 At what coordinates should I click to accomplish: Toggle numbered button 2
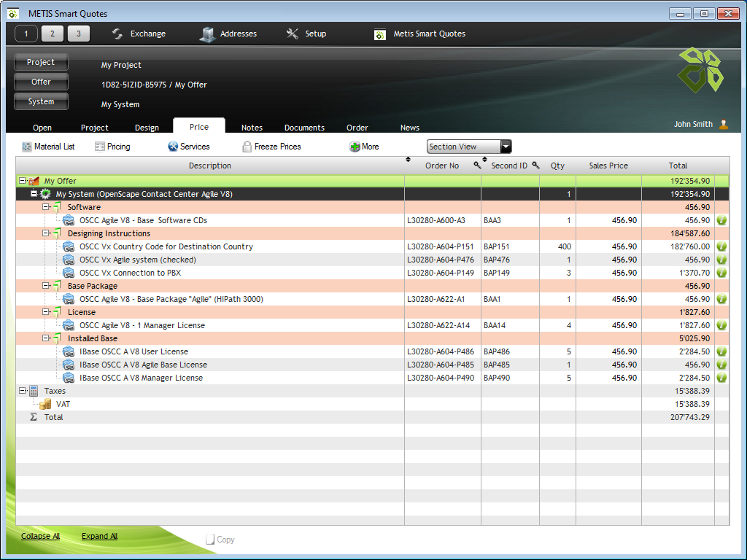coord(53,34)
